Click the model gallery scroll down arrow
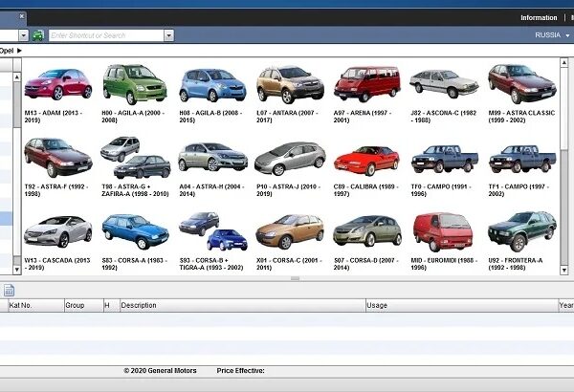 click(564, 271)
